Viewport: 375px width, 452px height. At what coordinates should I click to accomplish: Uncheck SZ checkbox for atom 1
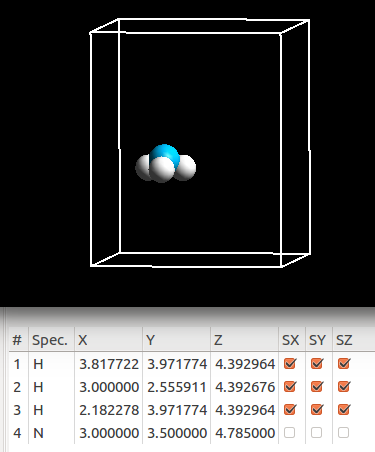point(343,363)
